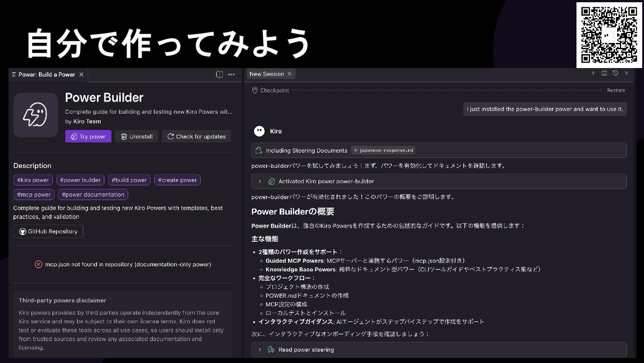Check for updates to Power Builder

click(196, 137)
